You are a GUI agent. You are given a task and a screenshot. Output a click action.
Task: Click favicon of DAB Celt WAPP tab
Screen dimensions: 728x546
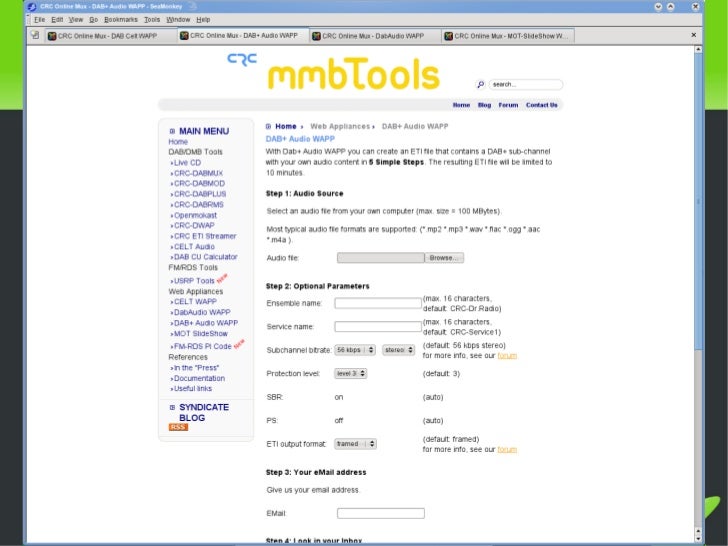[52, 36]
